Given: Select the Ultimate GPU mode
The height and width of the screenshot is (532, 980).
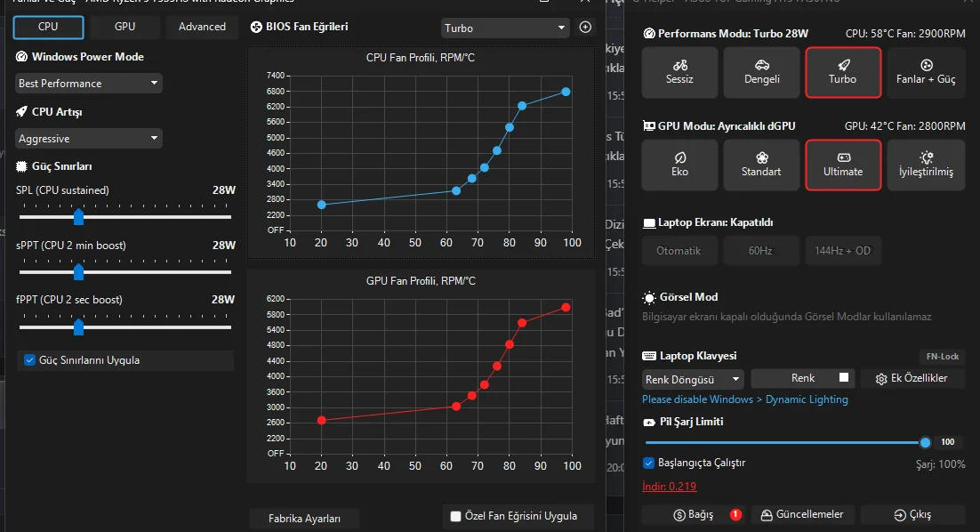Looking at the screenshot, I should pos(843,165).
